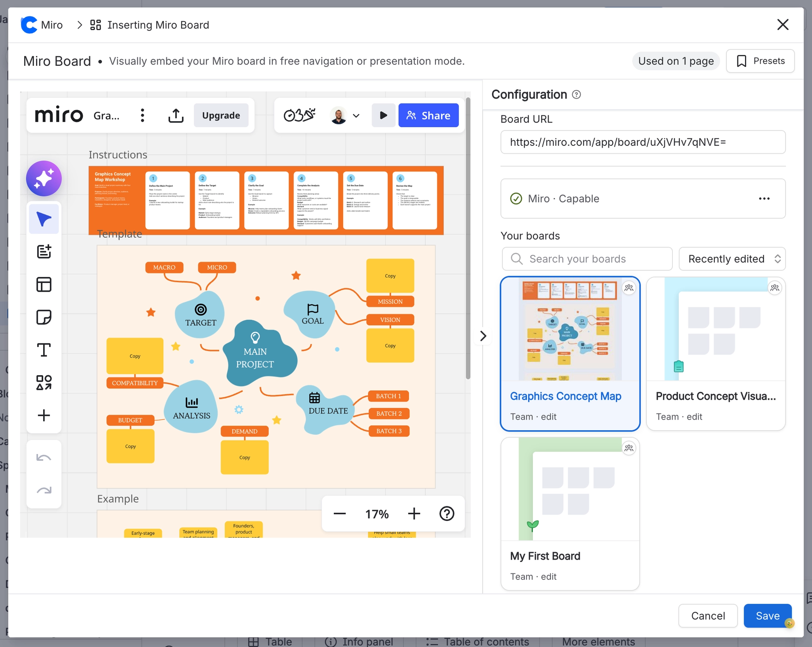812x647 pixels.
Task: Click the BATCH 2 label on the board
Action: click(x=389, y=413)
